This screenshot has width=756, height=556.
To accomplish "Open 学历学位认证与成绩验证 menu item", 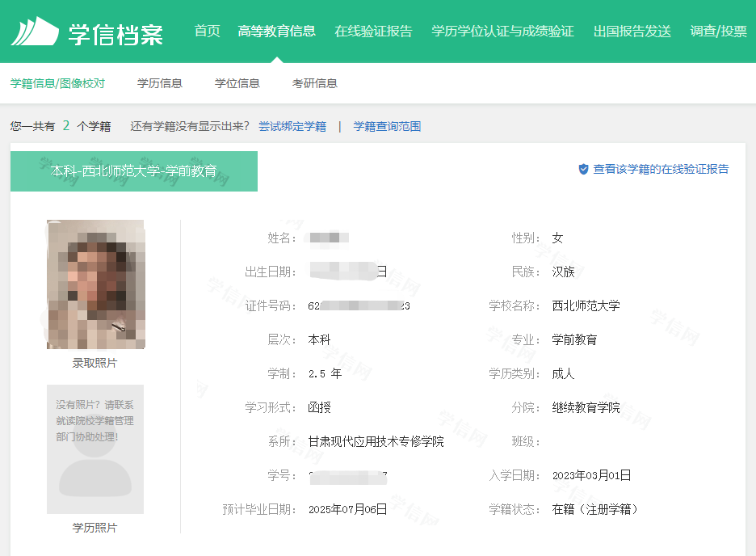I will pos(503,32).
